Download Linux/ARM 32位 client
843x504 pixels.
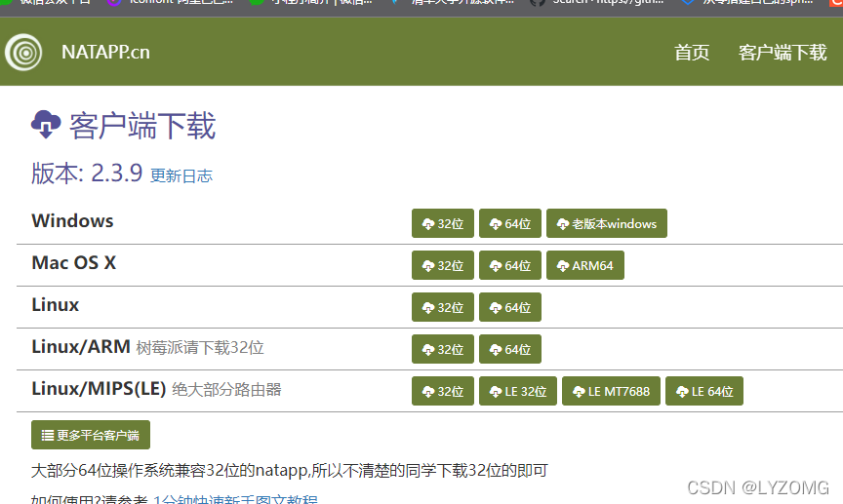(442, 349)
